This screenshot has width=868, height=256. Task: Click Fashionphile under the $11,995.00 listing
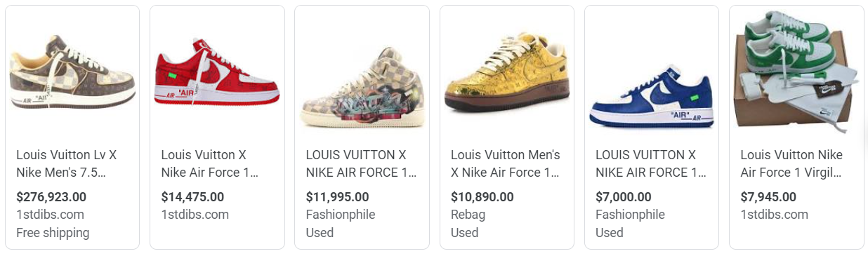coord(341,215)
